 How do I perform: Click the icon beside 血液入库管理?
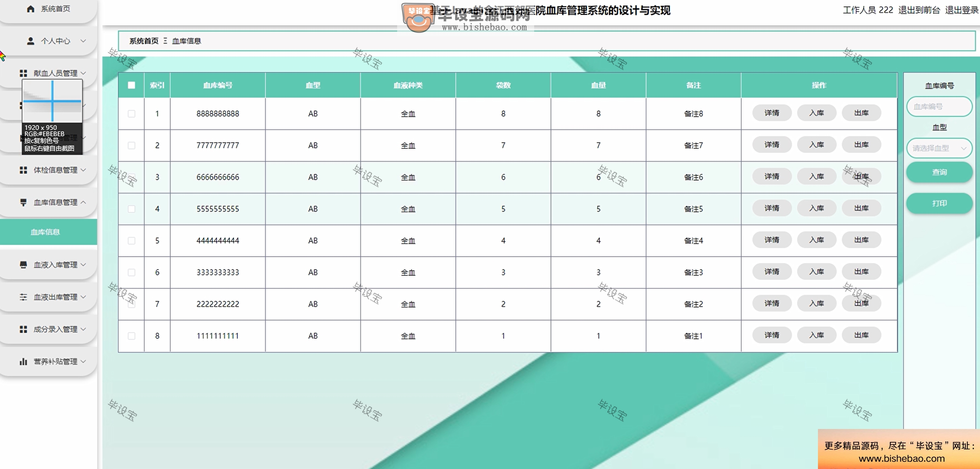click(x=24, y=264)
